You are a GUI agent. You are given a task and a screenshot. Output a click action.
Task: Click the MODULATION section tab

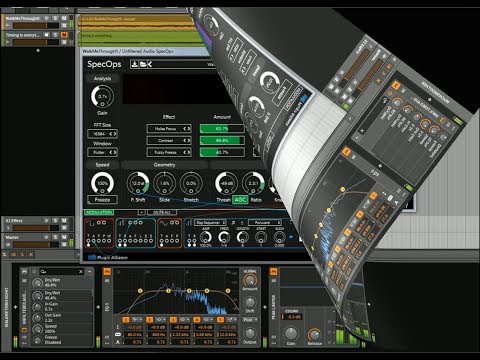99,212
